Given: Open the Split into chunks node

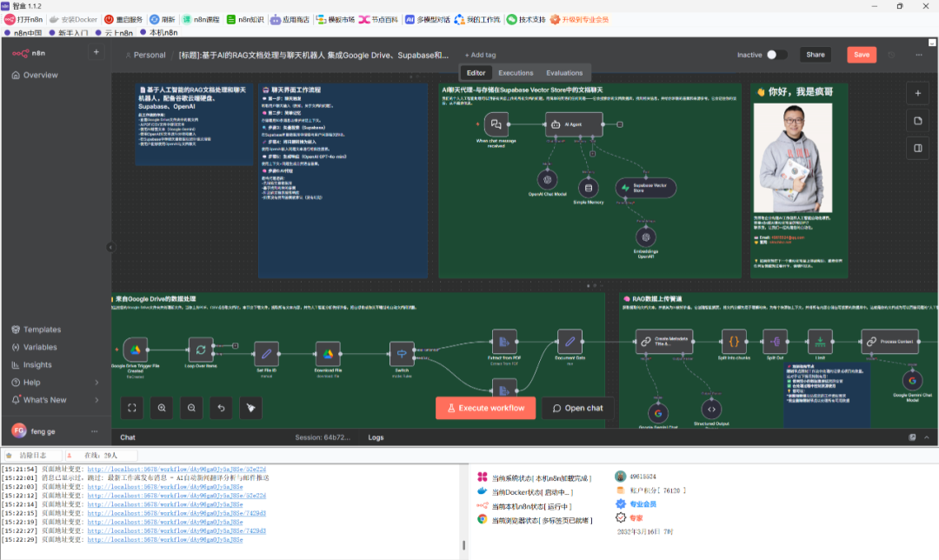Looking at the screenshot, I should point(734,342).
